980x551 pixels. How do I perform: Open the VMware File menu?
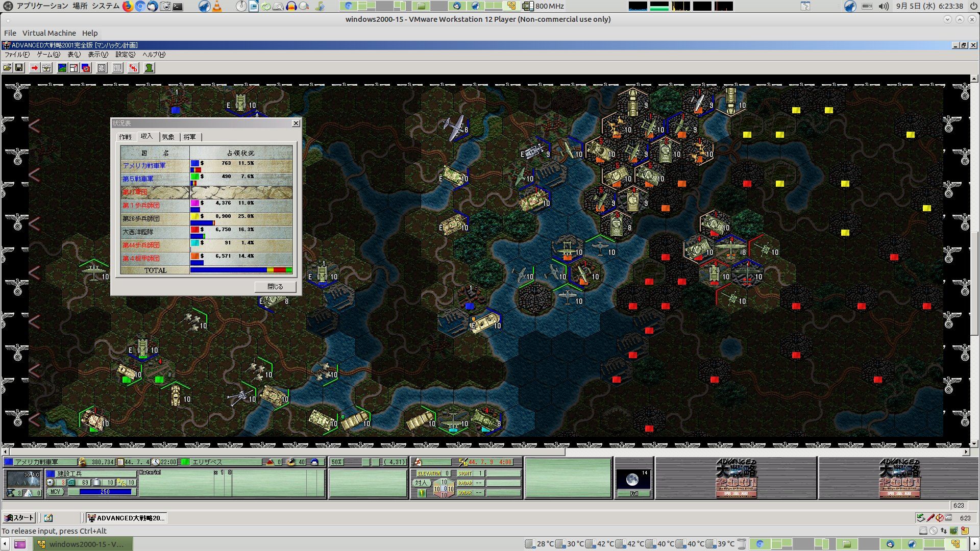point(10,33)
